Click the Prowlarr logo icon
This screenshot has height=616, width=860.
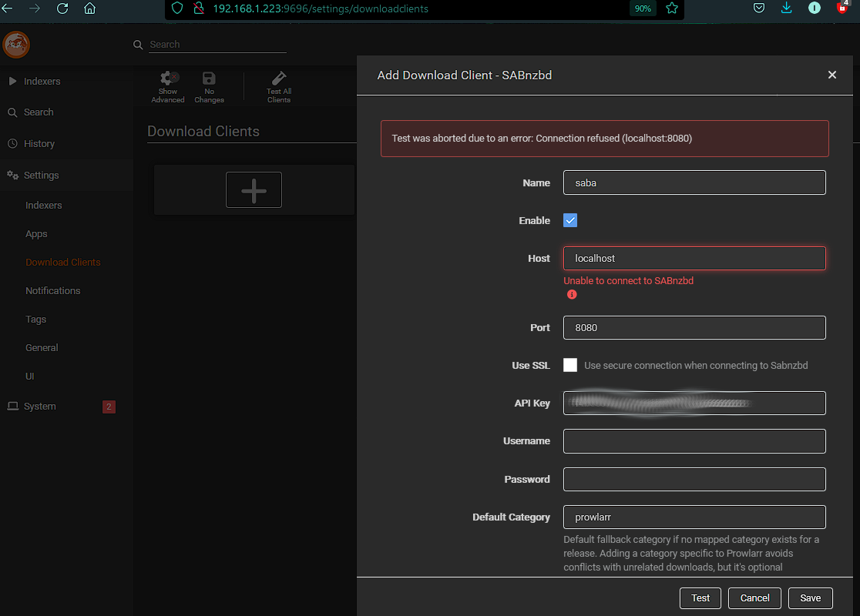point(16,45)
